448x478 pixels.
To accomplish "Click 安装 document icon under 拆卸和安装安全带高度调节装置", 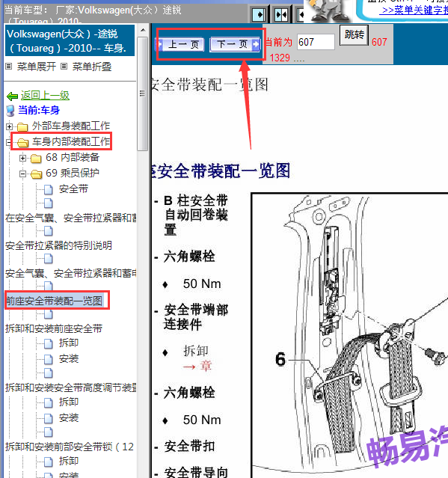I will coord(48,418).
